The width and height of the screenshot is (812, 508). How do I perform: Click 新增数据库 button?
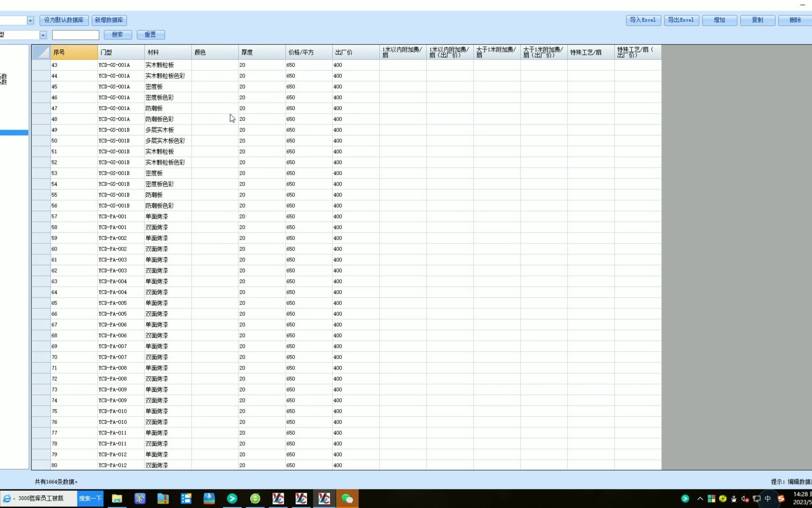pos(109,20)
